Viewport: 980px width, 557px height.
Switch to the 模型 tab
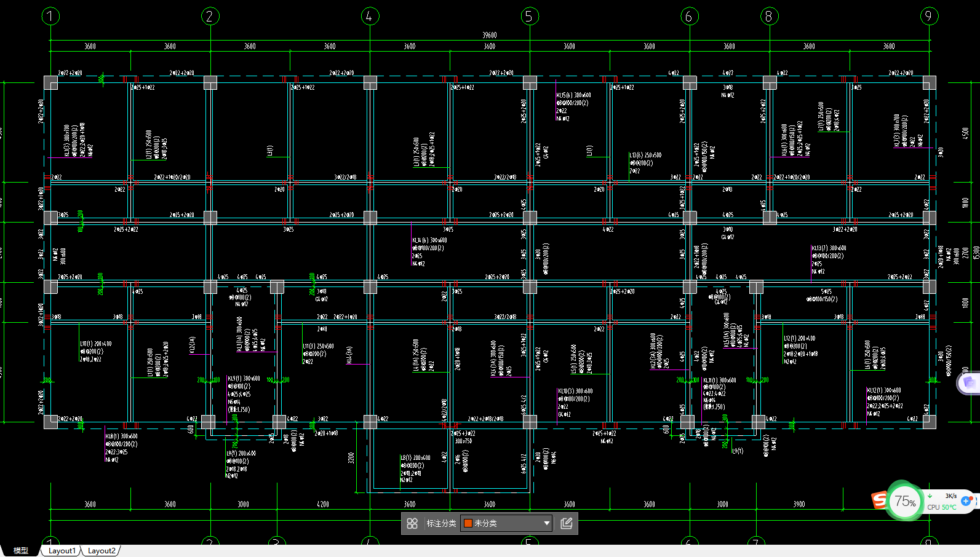(x=21, y=550)
